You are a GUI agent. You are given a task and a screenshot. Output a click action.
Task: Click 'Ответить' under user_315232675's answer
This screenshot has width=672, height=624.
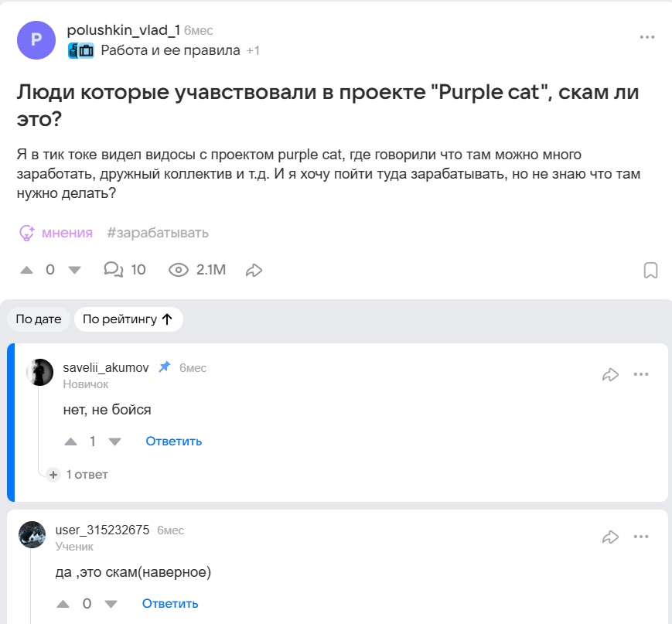(170, 604)
